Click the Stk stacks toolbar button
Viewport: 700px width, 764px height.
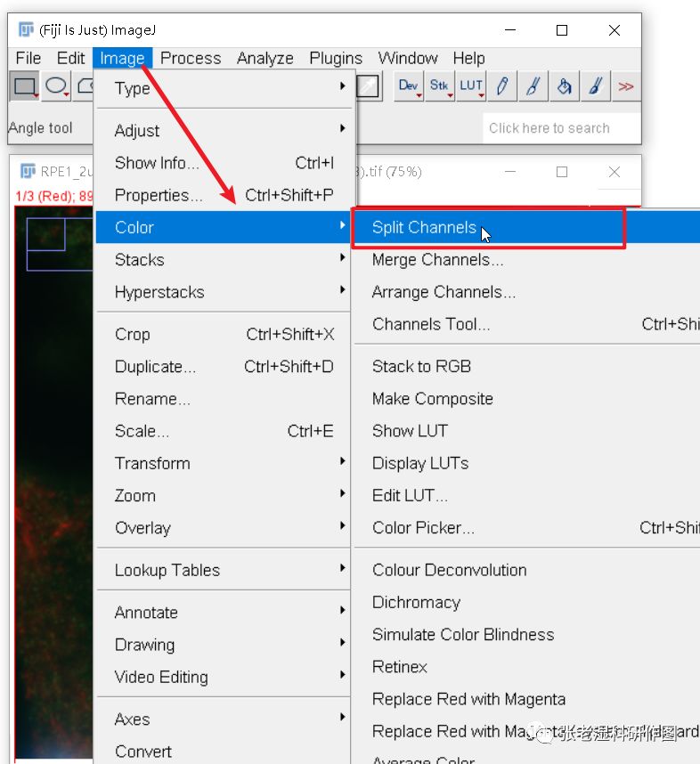coord(439,86)
